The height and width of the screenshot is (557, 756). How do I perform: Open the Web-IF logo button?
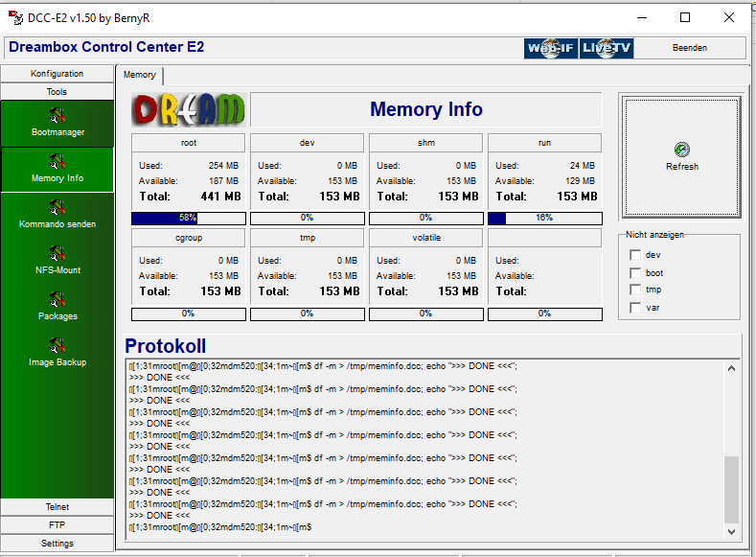(x=551, y=48)
